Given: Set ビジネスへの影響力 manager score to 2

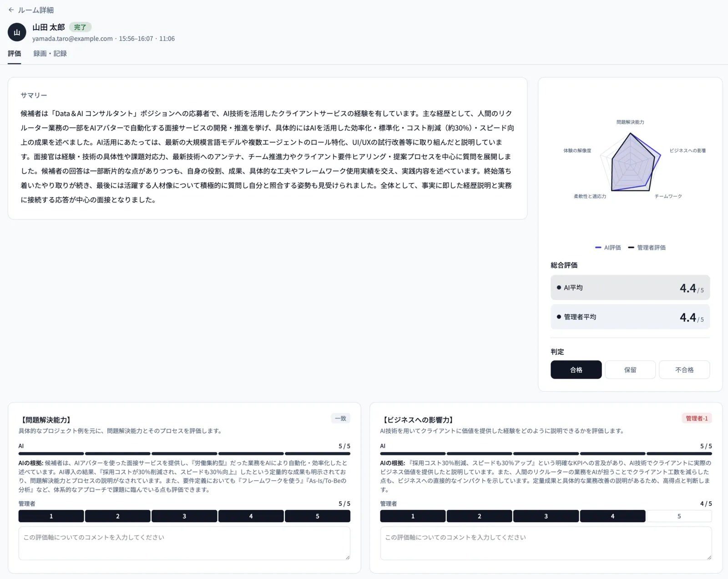Looking at the screenshot, I should coord(479,516).
